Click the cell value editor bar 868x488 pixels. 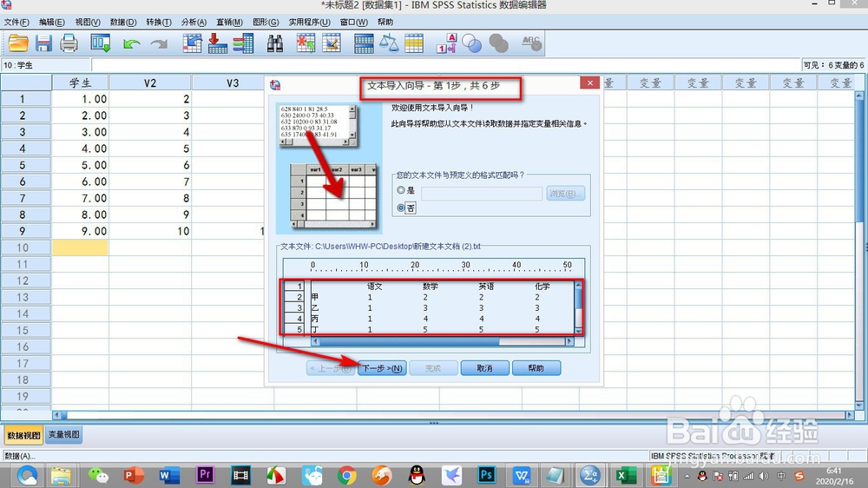click(x=446, y=65)
